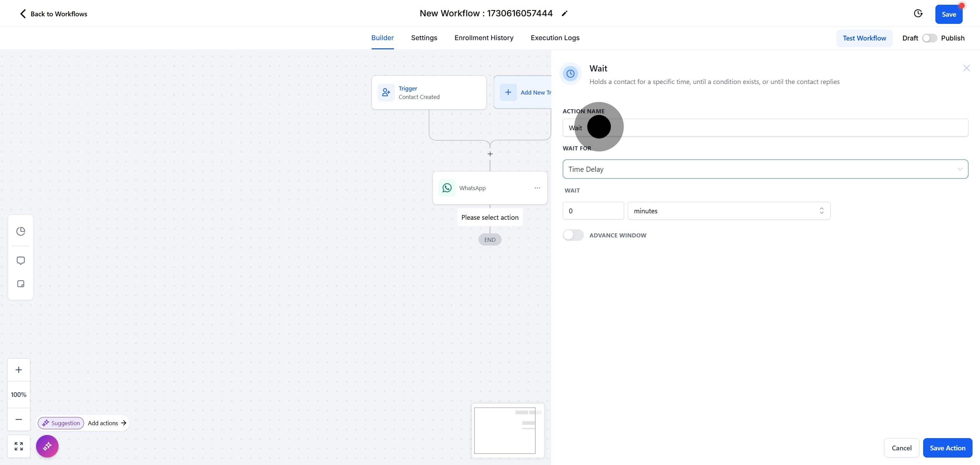Click Back to Workflows link
Image resolution: width=980 pixels, height=465 pixels.
tap(53, 14)
